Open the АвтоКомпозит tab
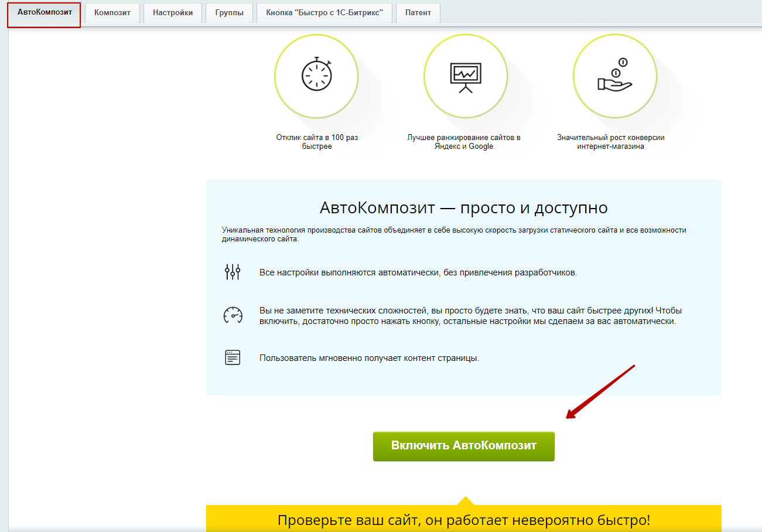 45,12
